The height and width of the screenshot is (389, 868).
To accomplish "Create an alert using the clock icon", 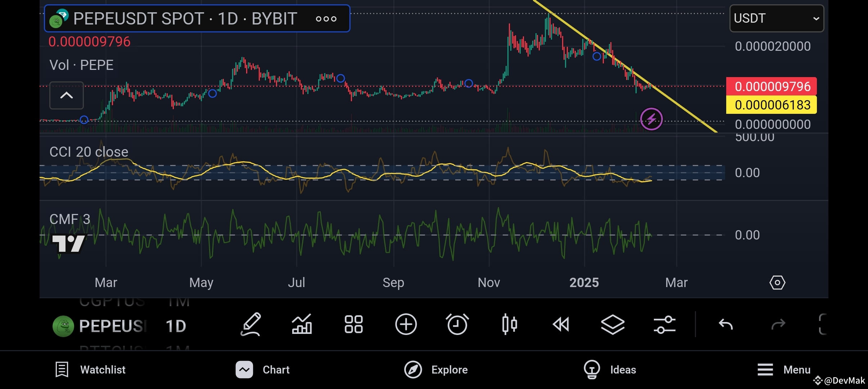I will [457, 324].
